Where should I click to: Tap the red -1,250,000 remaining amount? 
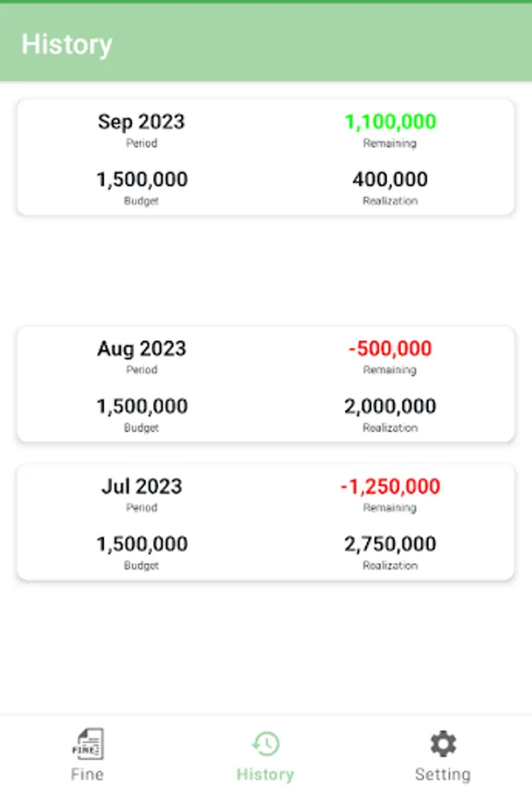390,487
